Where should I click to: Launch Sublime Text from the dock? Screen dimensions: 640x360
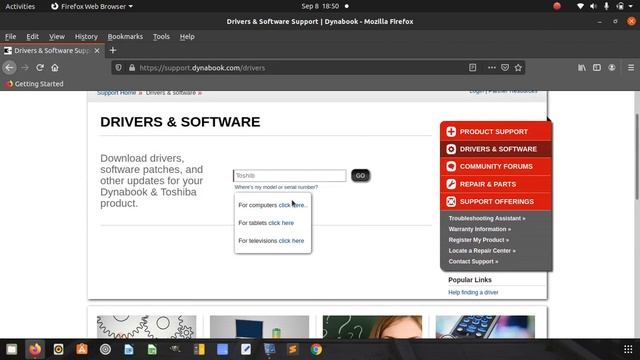tap(293, 349)
